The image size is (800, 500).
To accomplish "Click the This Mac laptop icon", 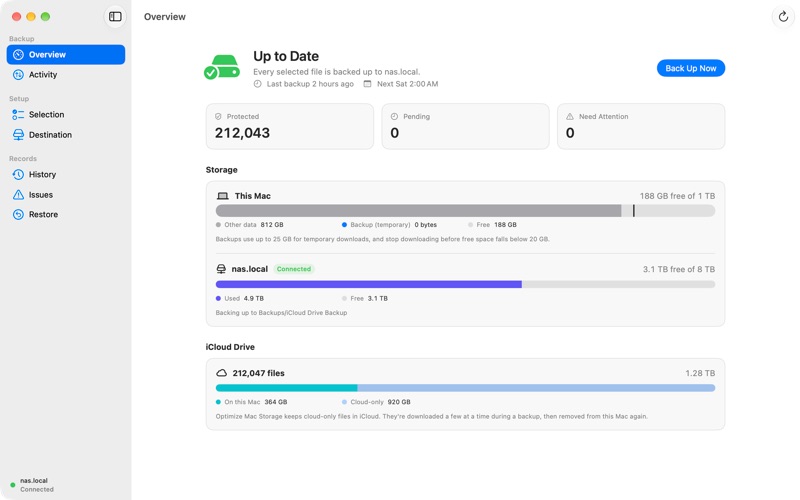I will tap(222, 196).
